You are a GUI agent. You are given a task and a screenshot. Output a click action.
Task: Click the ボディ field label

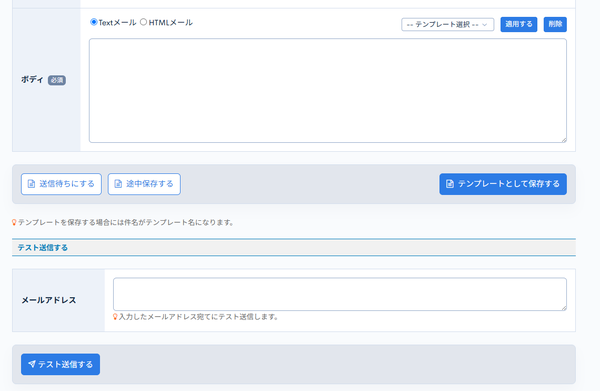click(32, 80)
